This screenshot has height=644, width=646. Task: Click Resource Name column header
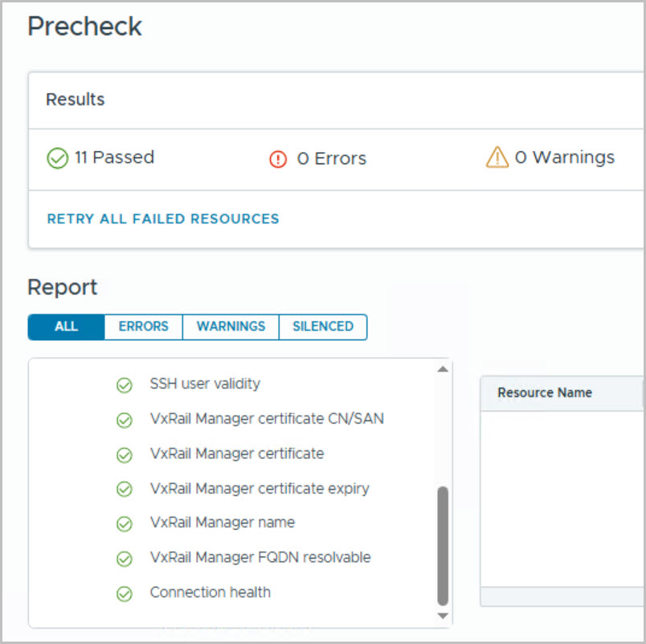(545, 393)
